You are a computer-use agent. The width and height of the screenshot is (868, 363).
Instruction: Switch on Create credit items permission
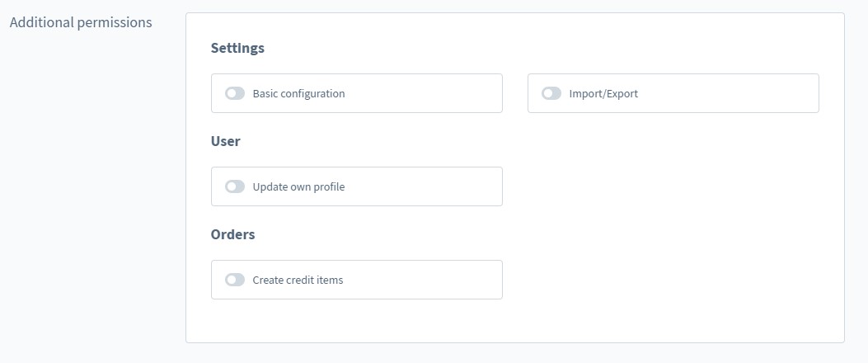click(235, 280)
